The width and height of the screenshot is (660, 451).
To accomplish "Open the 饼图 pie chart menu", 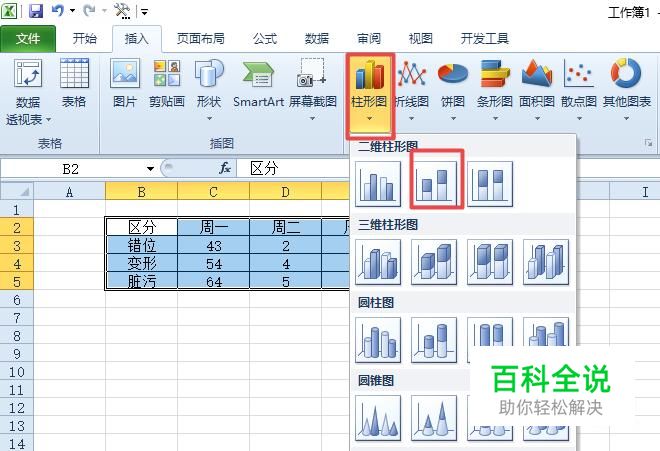I will (x=453, y=91).
